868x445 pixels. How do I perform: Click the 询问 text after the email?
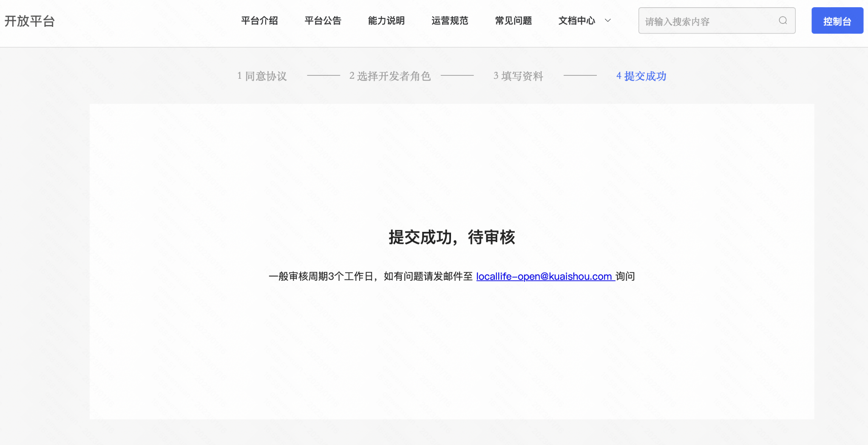pos(625,277)
